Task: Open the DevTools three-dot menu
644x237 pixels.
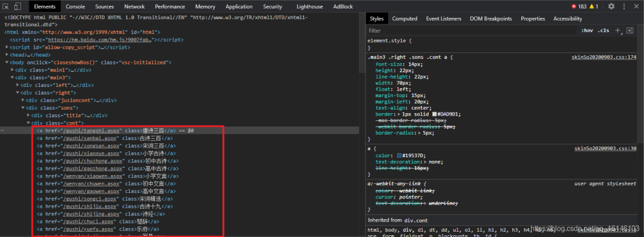Action: click(x=623, y=7)
